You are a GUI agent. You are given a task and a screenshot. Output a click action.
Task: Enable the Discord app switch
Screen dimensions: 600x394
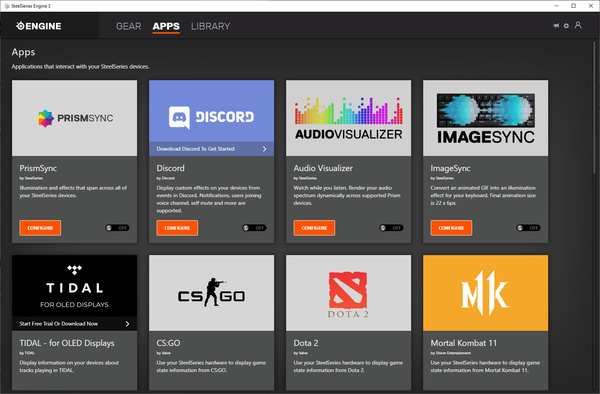point(254,228)
